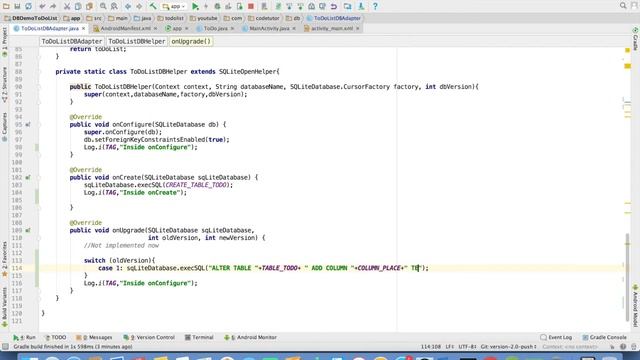Screen dimensions: 640x360
Task: Toggle the Build Variants side tab
Action: (4, 307)
